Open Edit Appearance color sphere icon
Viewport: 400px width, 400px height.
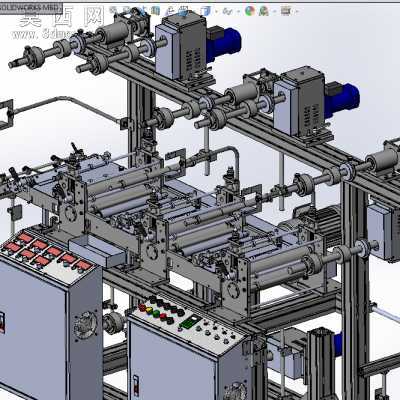(250, 11)
